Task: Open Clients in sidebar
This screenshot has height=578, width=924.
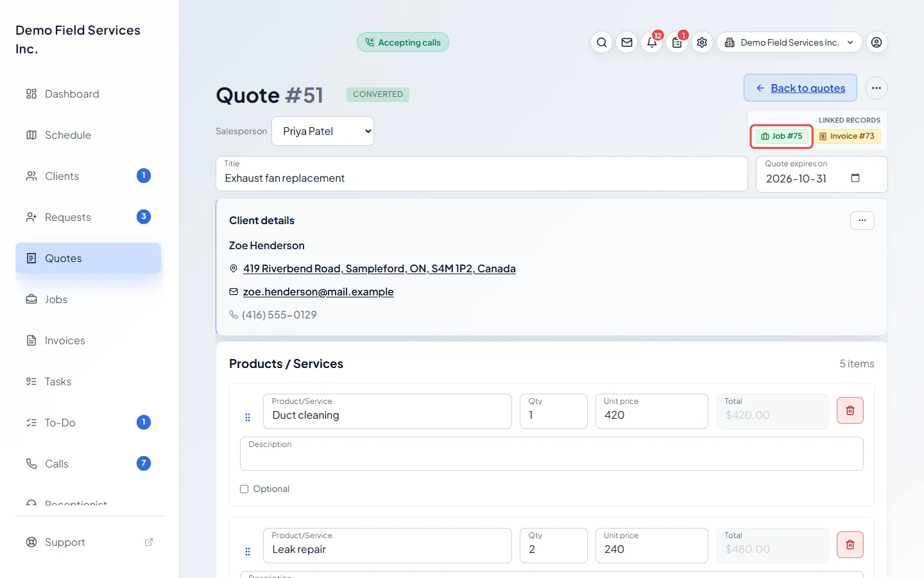Action: pos(89,176)
